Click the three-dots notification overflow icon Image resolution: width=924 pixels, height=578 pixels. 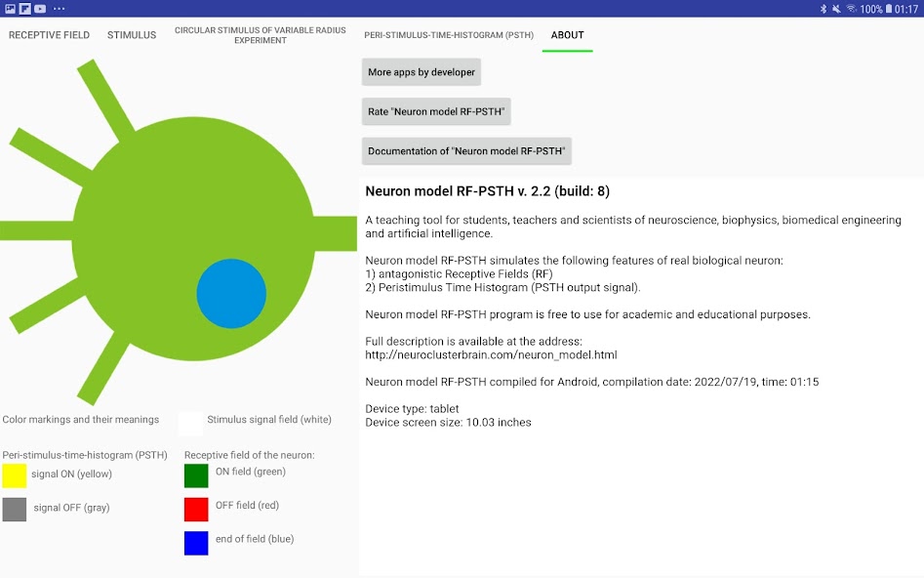point(60,9)
